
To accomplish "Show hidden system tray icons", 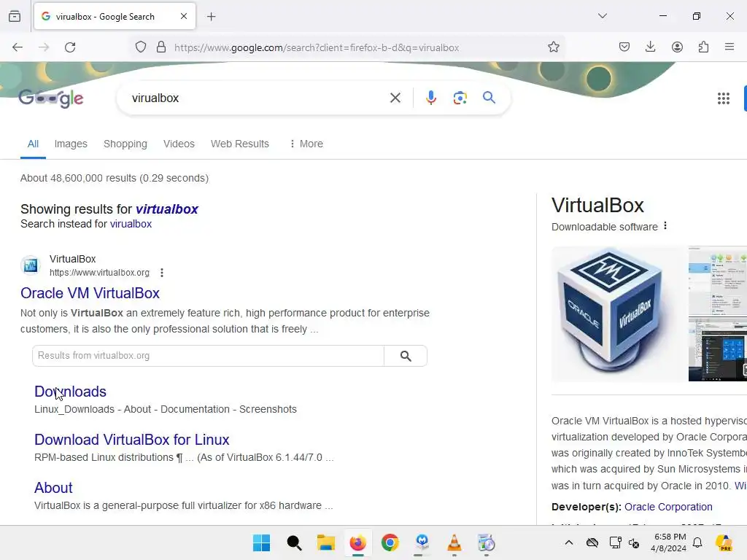I will (x=569, y=542).
